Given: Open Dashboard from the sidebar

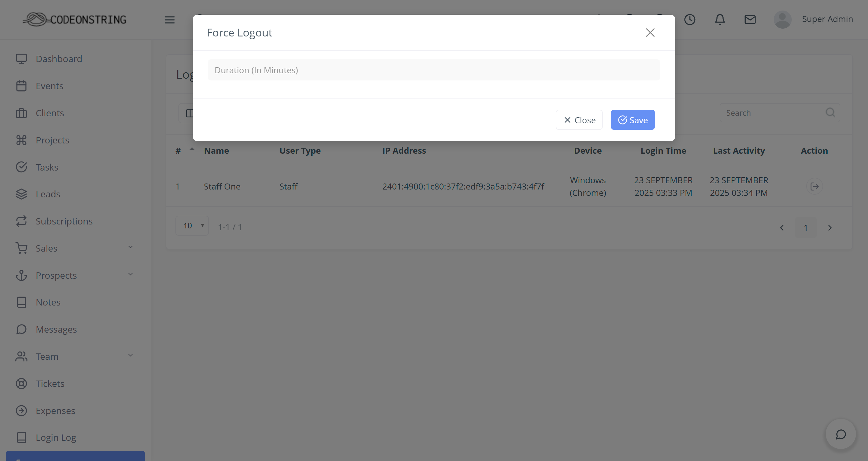Looking at the screenshot, I should [x=59, y=59].
